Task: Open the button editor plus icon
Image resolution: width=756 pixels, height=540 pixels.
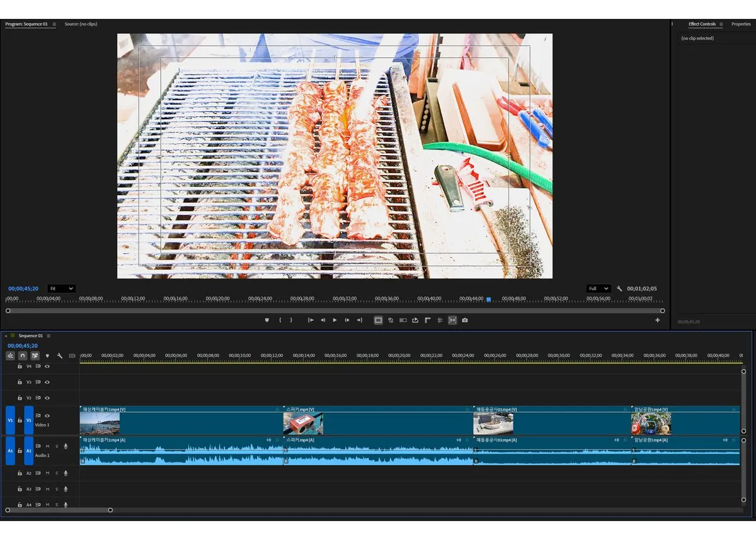Action: [658, 320]
